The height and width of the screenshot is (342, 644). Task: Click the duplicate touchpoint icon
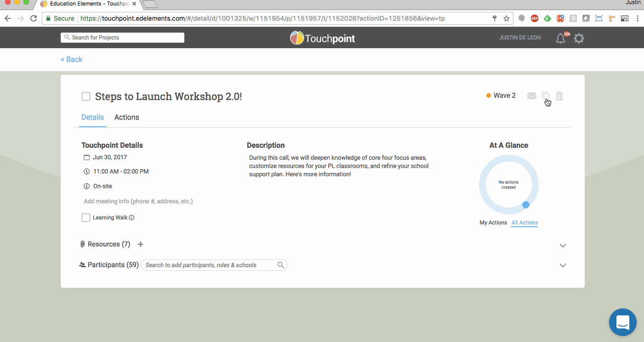(546, 96)
